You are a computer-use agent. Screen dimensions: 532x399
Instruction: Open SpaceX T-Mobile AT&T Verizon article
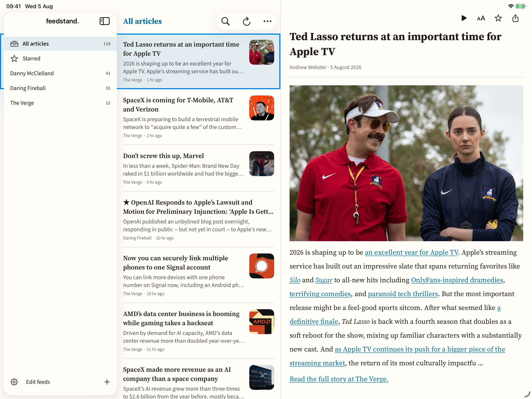pyautogui.click(x=198, y=117)
